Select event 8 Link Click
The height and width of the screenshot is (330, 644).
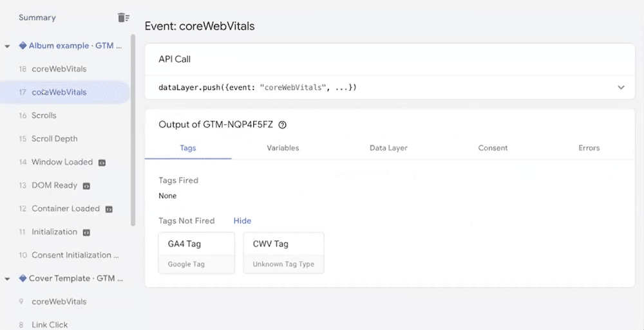coord(65,325)
